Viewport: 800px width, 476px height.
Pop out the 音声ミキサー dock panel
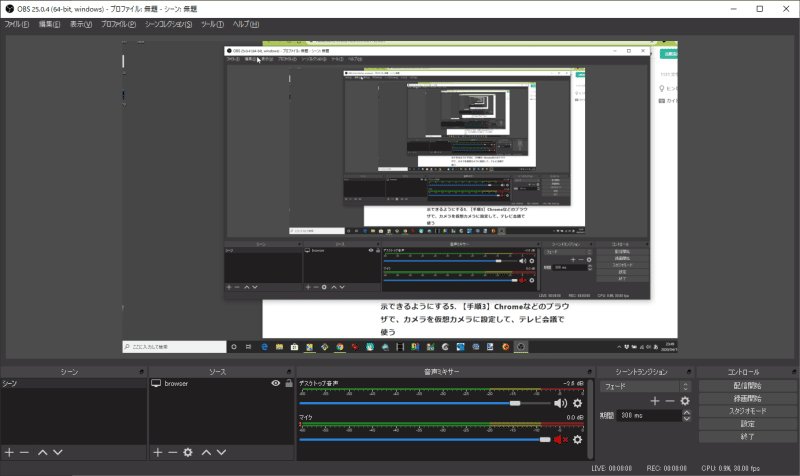pyautogui.click(x=589, y=372)
